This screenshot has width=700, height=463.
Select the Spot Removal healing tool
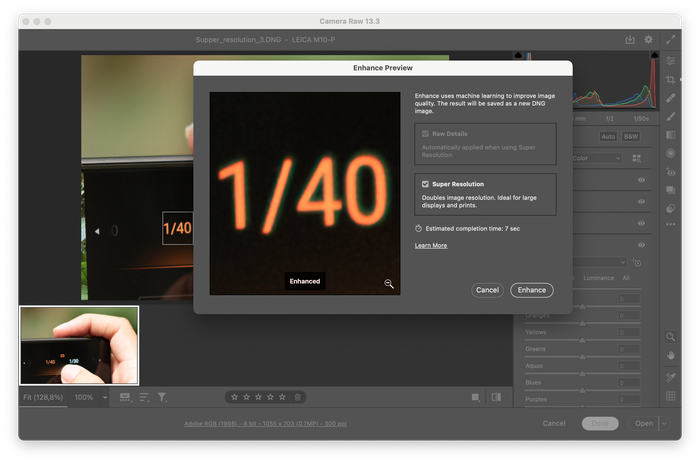pos(671,98)
